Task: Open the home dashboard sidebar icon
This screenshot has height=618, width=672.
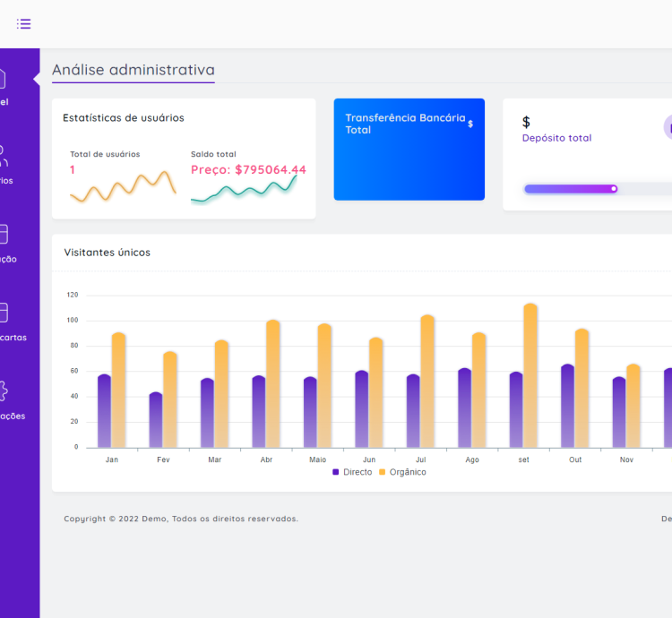Action: [x=2, y=79]
